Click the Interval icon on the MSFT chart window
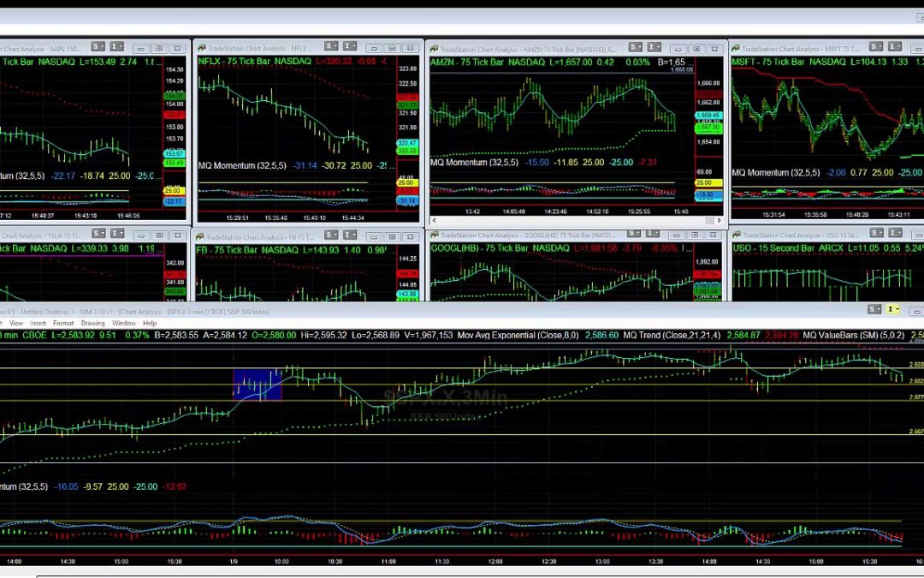 coord(890,45)
